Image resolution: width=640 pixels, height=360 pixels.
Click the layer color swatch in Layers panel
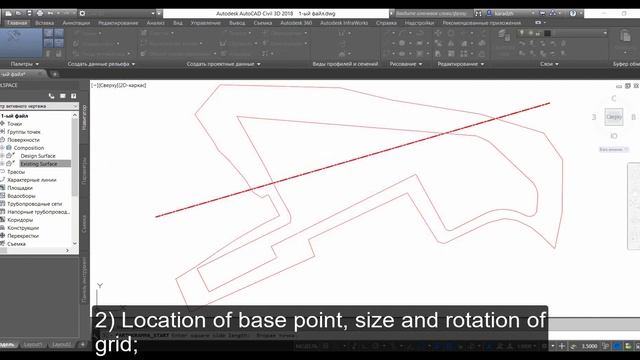(547, 33)
